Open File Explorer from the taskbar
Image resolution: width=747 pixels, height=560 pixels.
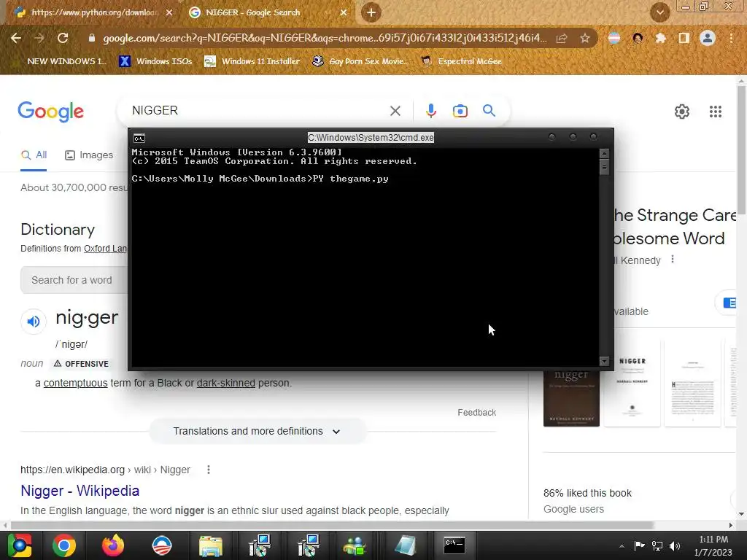pyautogui.click(x=211, y=545)
